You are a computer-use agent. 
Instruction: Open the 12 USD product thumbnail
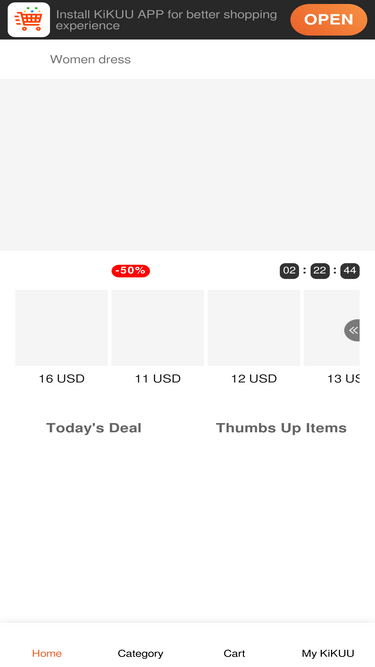point(254,328)
